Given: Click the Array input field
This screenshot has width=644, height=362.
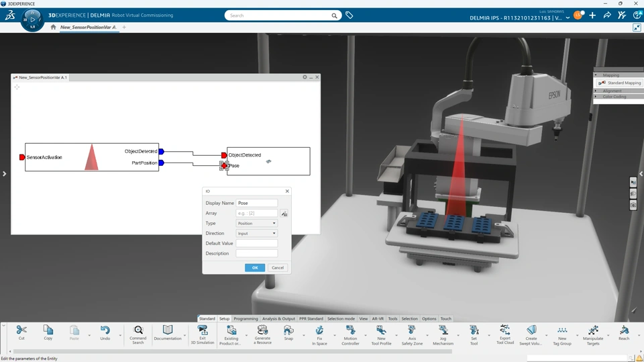Looking at the screenshot, I should (257, 213).
